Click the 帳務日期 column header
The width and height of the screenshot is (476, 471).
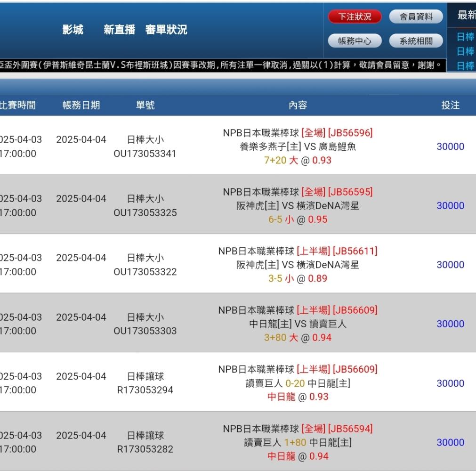click(81, 105)
